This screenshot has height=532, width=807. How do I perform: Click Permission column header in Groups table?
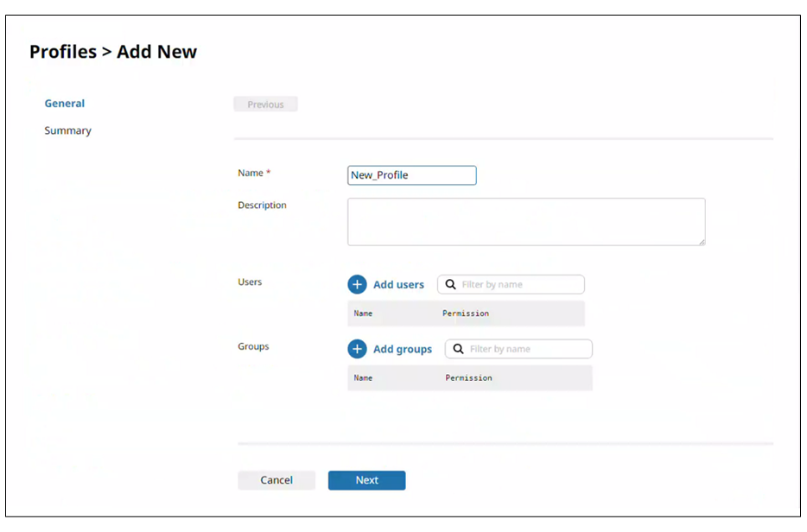coord(468,378)
